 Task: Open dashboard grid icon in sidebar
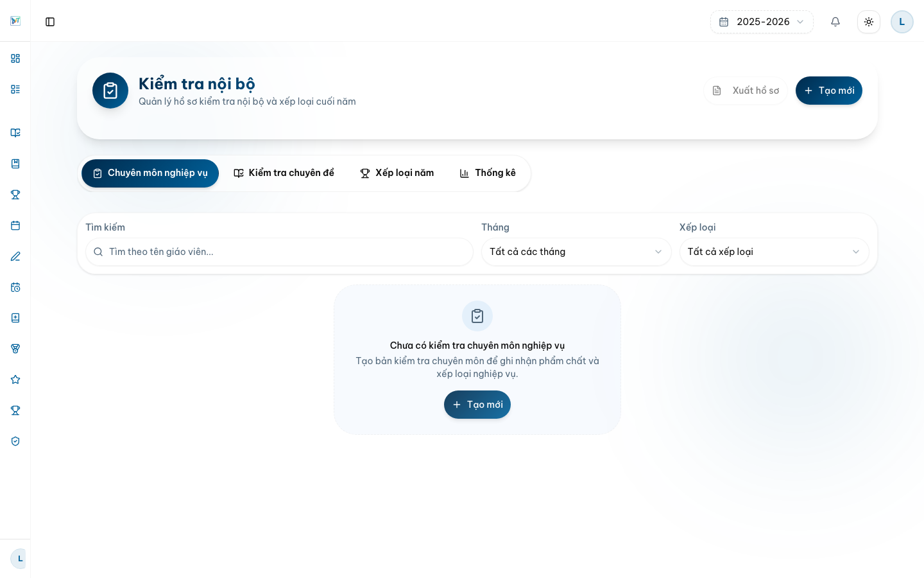coord(15,58)
